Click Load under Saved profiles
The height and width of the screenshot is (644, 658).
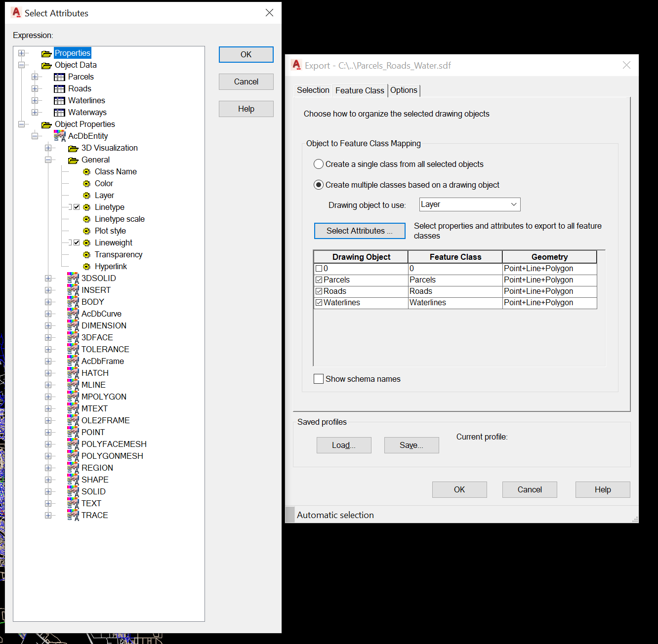point(344,445)
